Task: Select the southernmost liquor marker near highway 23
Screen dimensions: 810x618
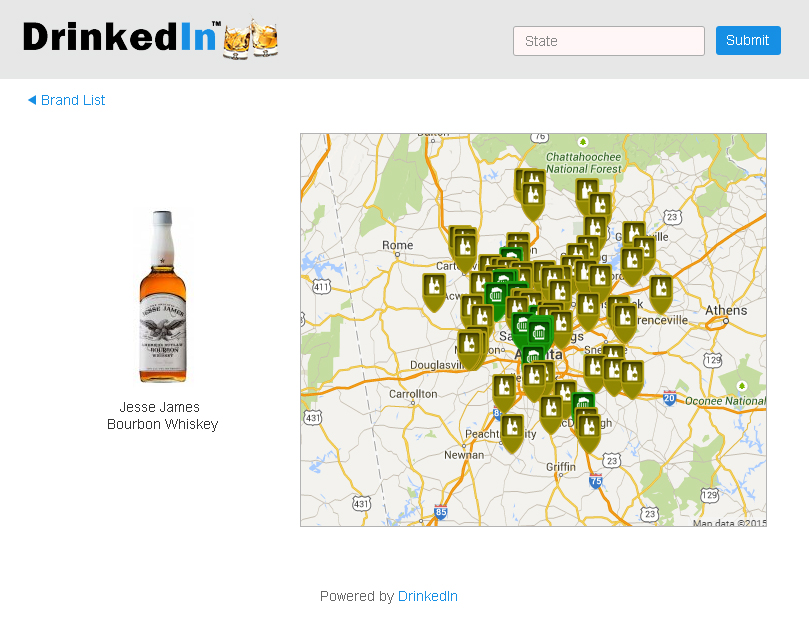Action: (x=588, y=434)
